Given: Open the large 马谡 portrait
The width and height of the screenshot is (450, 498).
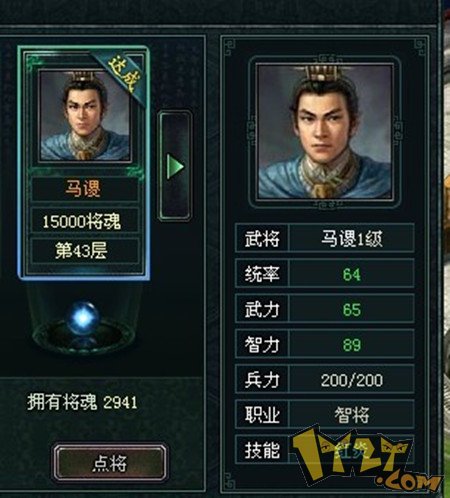Looking at the screenshot, I should click(325, 131).
